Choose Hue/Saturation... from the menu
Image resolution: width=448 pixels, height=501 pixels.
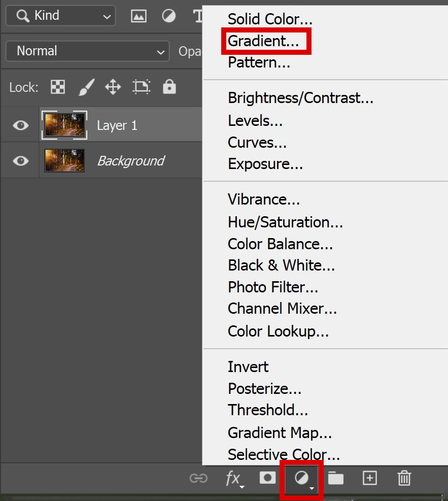(x=285, y=222)
